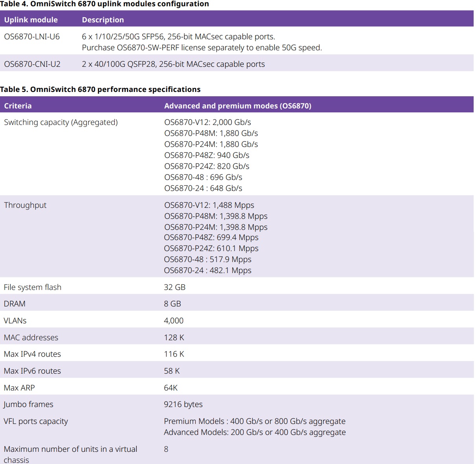476x464 pixels.
Task: Click the '64K' Max ARP value
Action: (x=171, y=388)
